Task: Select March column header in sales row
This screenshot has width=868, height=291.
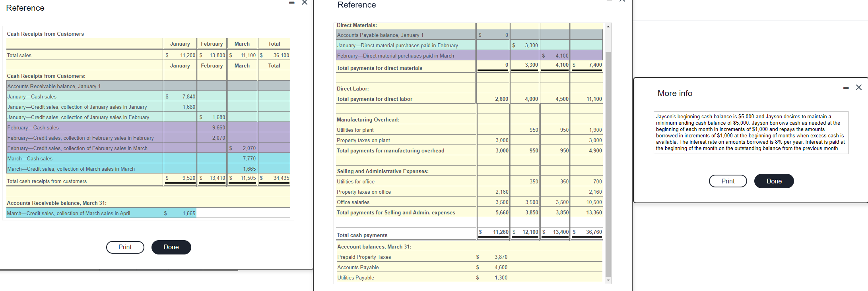Action: (242, 44)
